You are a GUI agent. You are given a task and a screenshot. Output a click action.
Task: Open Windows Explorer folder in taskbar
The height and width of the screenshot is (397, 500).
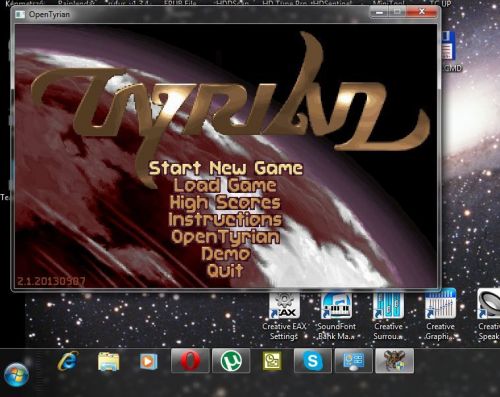109,361
